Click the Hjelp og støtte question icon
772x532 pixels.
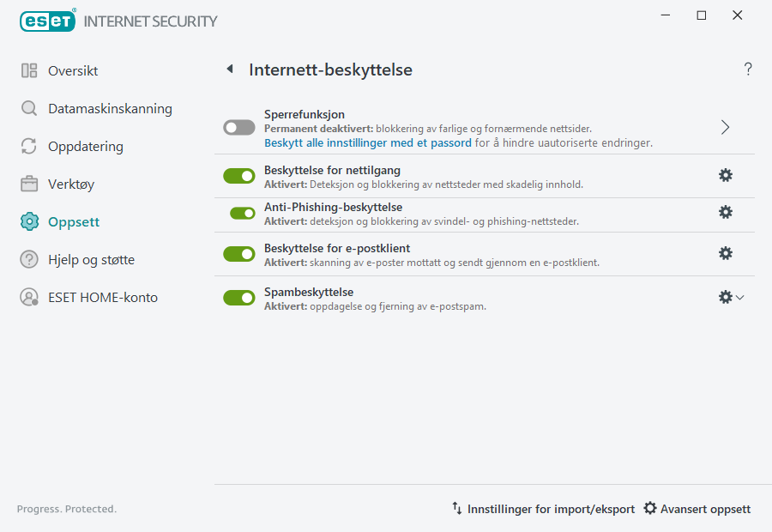click(28, 258)
